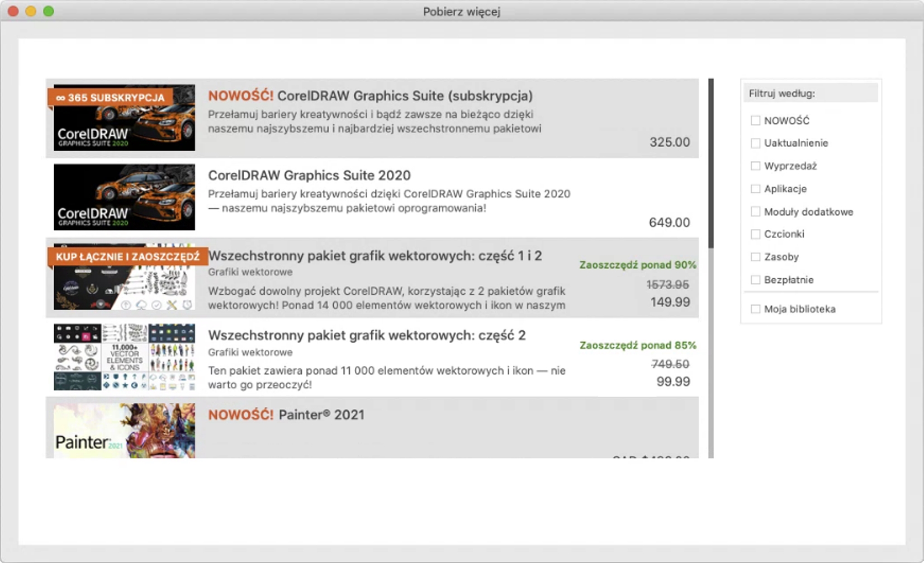This screenshot has height=563, width=924.
Task: Enable the NOWOŚĆ filter checkbox
Action: 755,121
